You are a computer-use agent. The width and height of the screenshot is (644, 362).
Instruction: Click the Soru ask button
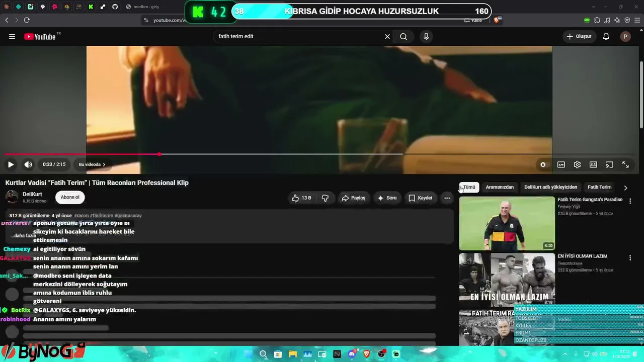point(387,198)
